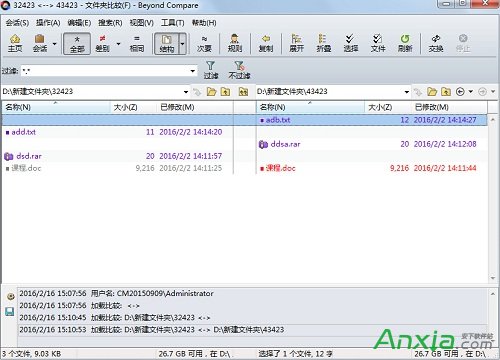This screenshot has height=360, width=500.
Task: Open the 操作(A) menu
Action: (48, 23)
